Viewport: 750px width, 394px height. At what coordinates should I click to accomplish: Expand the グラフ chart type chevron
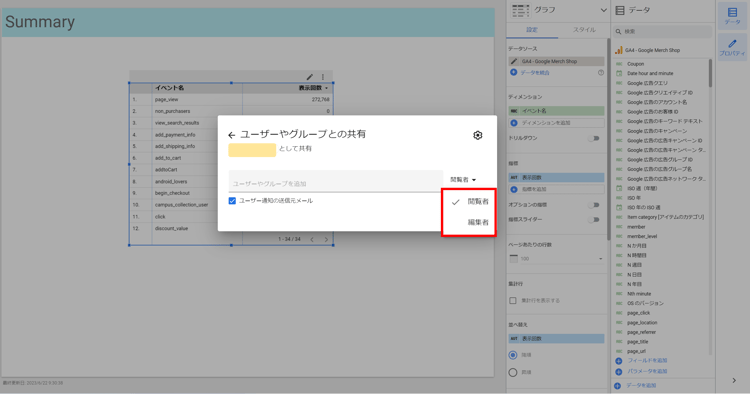point(603,10)
